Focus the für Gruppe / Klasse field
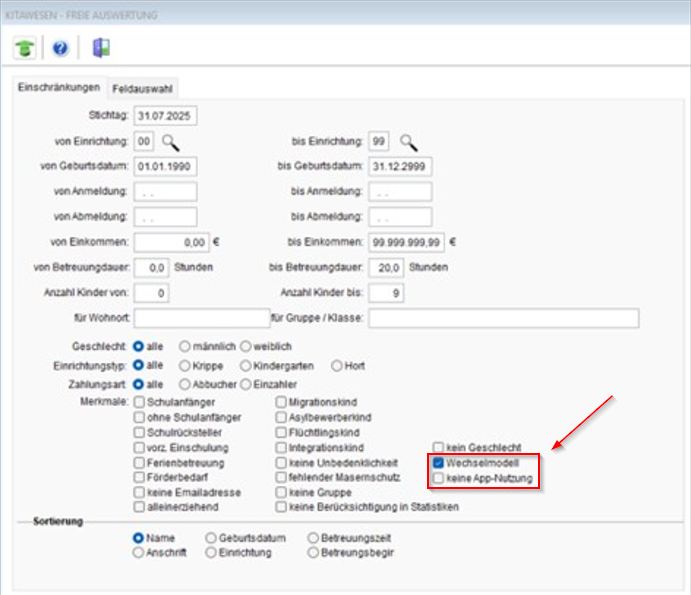The width and height of the screenshot is (691, 595). tap(503, 319)
